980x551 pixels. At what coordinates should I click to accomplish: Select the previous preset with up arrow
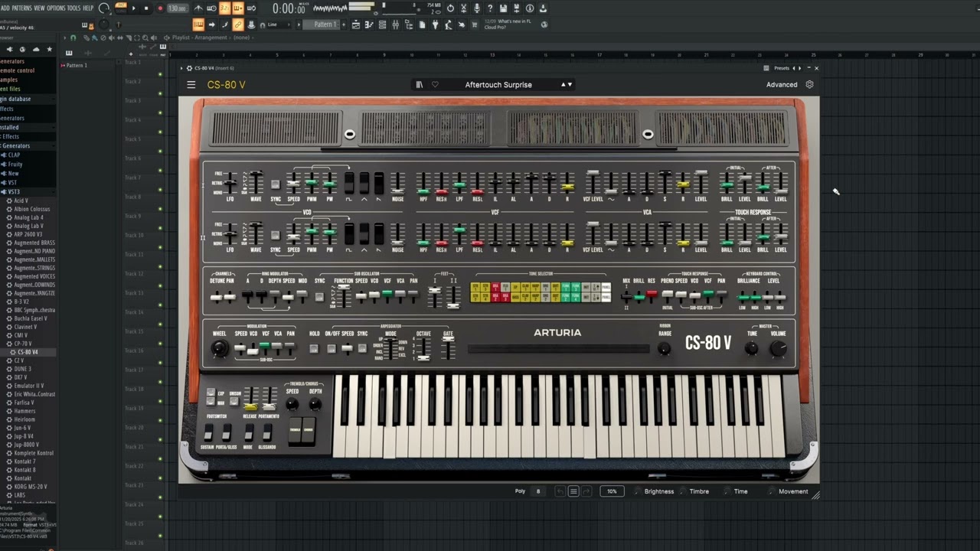[x=563, y=85]
